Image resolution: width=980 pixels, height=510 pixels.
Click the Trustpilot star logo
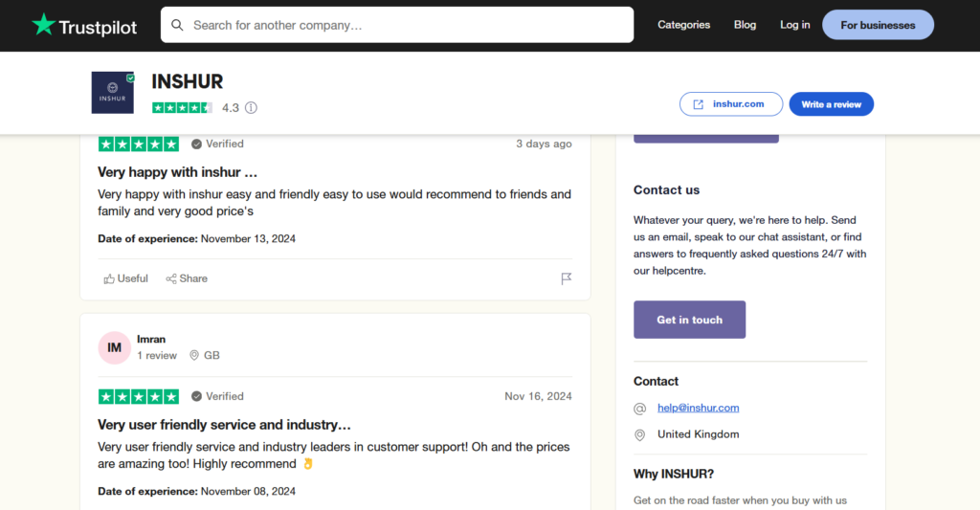[x=43, y=25]
